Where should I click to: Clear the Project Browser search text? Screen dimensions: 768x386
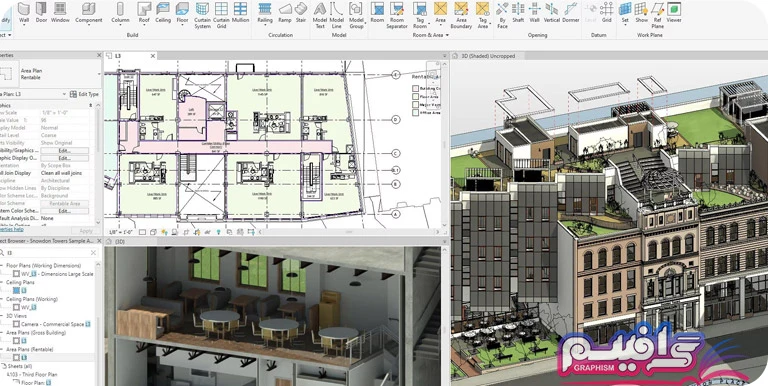tap(94, 253)
